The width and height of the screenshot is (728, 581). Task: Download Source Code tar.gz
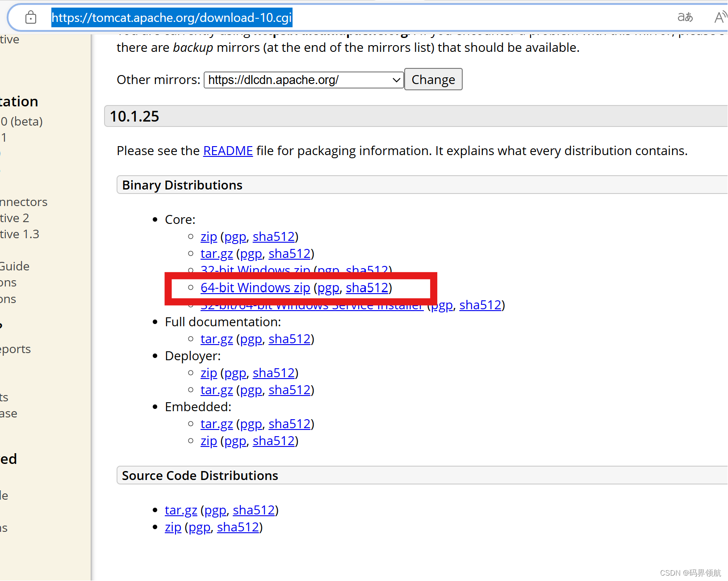[x=181, y=510]
